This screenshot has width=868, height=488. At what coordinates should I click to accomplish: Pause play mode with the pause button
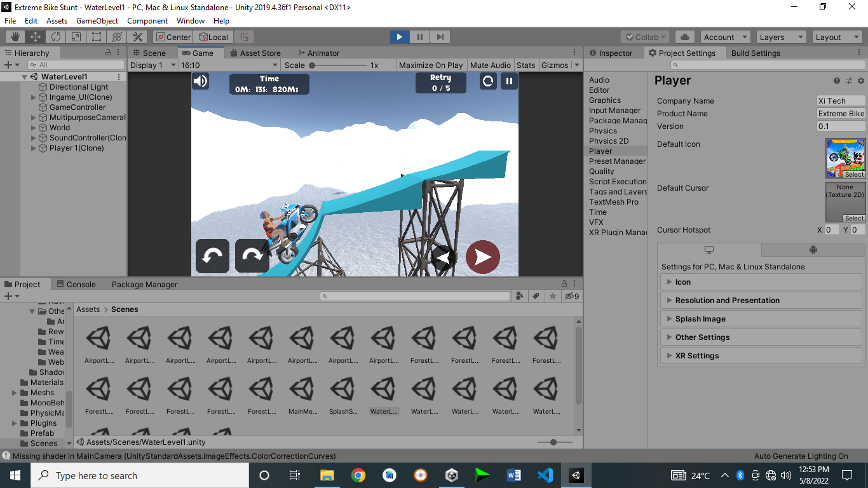click(x=419, y=36)
